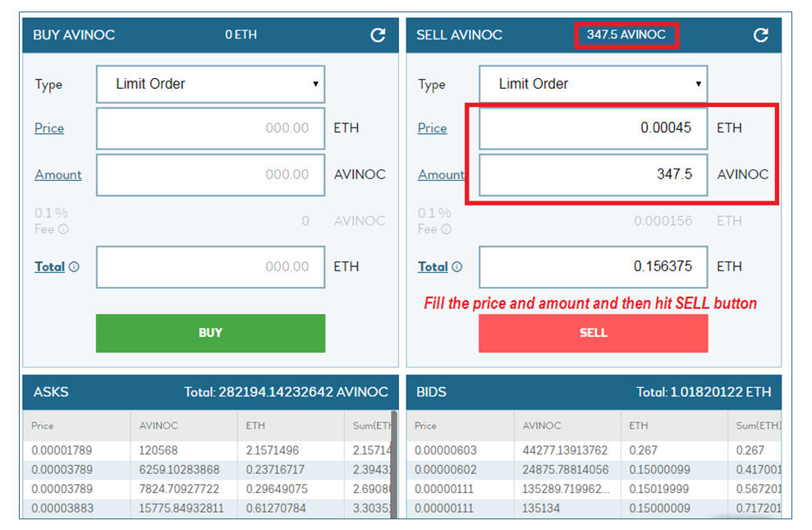Select bid amount 44277.13913762
The width and height of the screenshot is (812, 530).
[x=565, y=450]
